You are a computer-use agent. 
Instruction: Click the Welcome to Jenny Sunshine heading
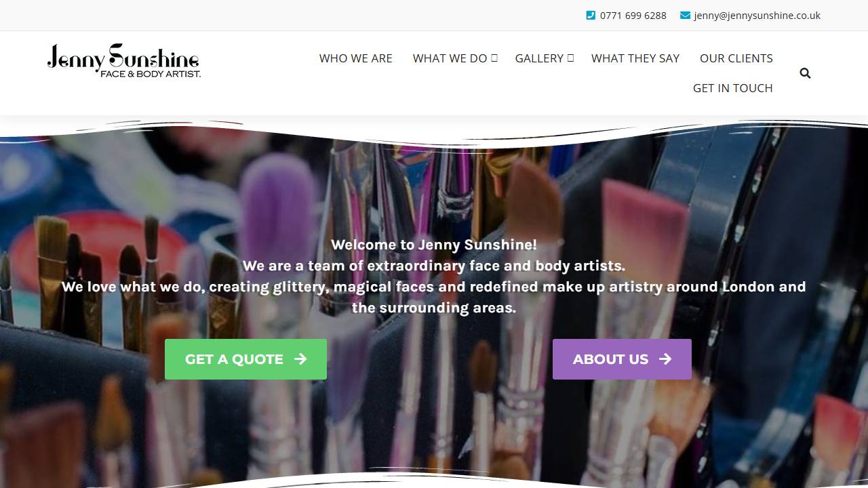pos(434,245)
